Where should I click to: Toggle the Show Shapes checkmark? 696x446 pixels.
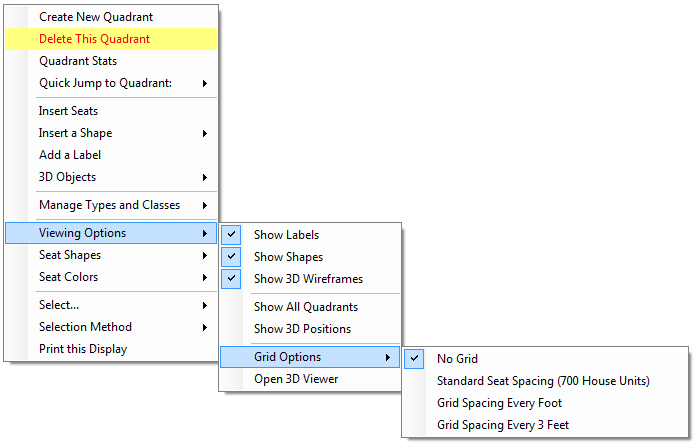288,257
